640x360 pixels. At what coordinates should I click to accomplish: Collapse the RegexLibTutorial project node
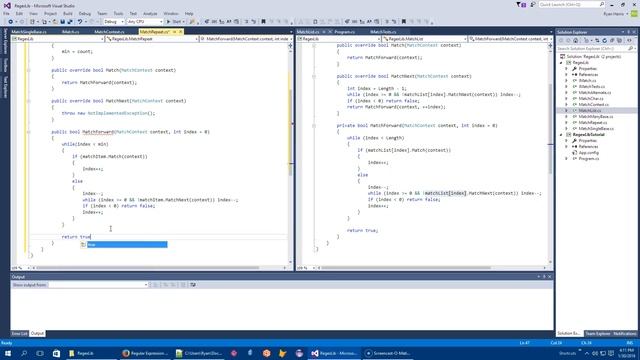click(x=561, y=134)
